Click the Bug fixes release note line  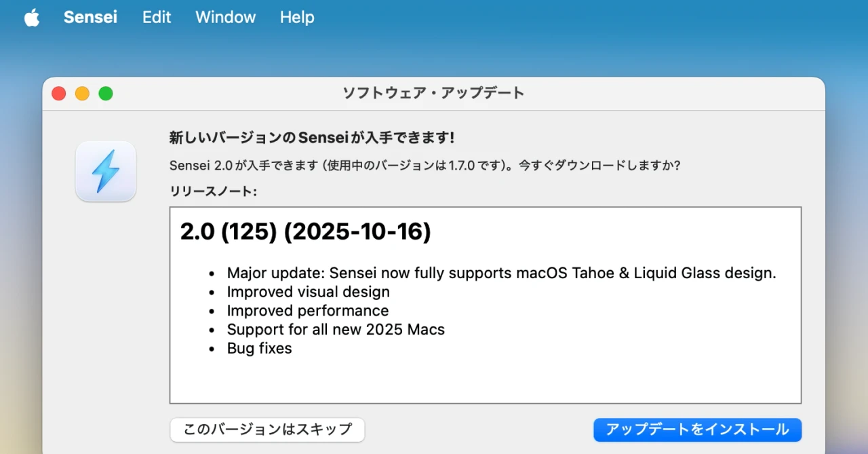pyautogui.click(x=259, y=348)
